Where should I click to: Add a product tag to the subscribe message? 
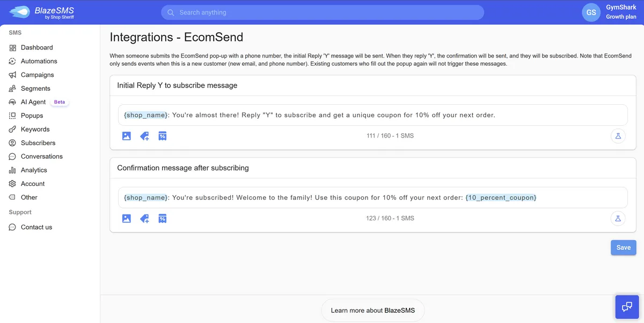point(144,135)
